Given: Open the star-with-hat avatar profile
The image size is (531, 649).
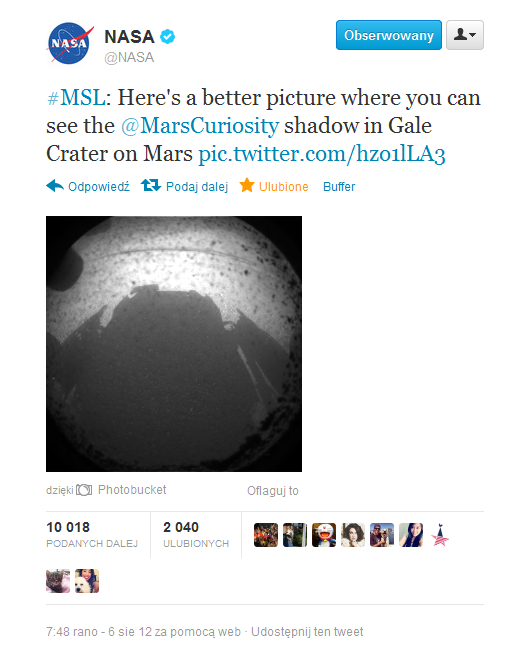Looking at the screenshot, I should pyautogui.click(x=440, y=535).
